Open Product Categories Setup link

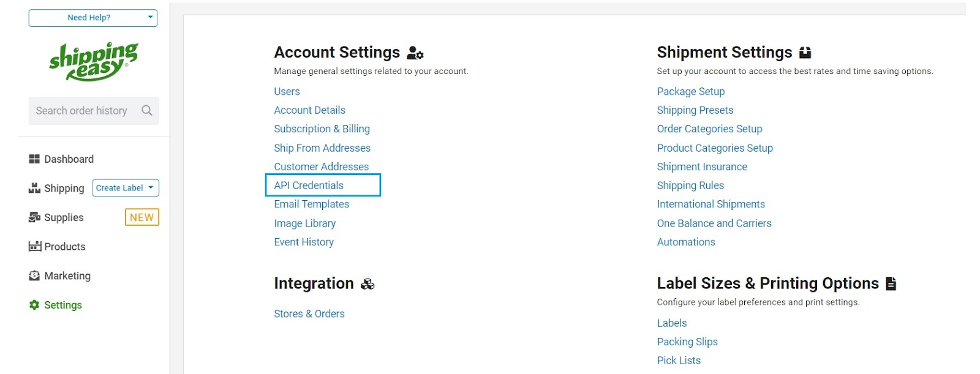tap(715, 148)
